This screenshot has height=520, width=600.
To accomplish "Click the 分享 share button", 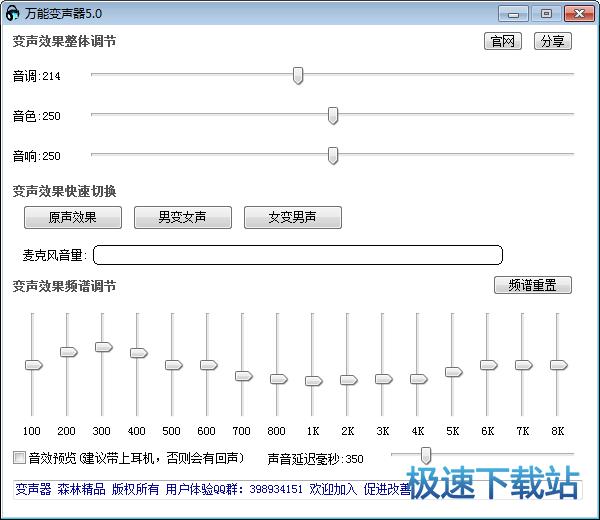I will [x=551, y=41].
